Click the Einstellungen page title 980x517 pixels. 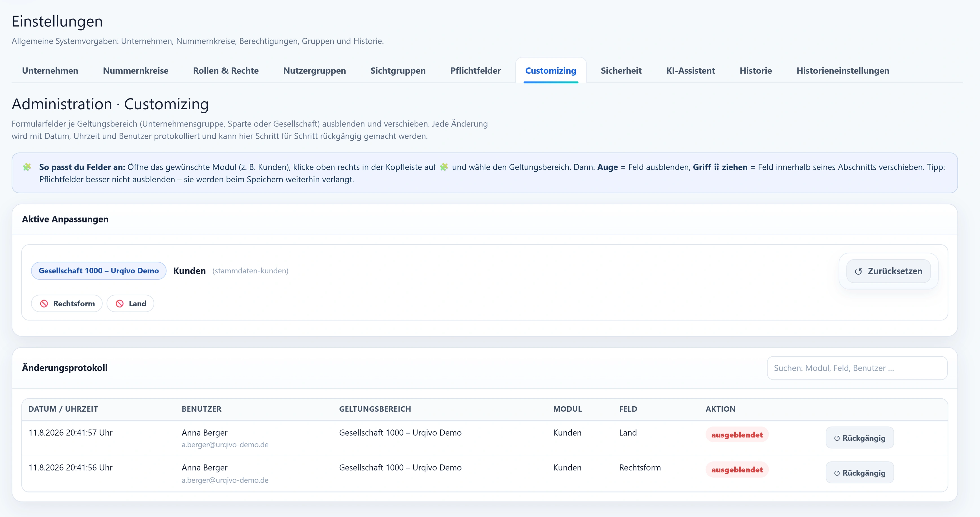point(58,21)
